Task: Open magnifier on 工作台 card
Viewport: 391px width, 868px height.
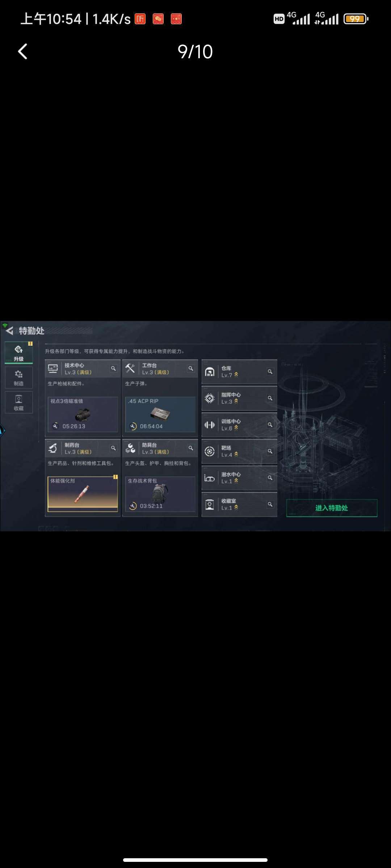Action: pyautogui.click(x=191, y=369)
